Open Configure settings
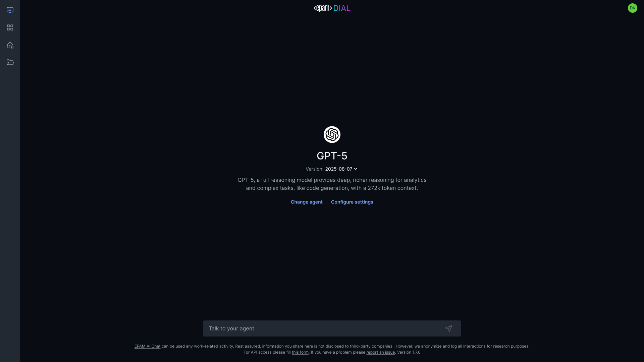 click(352, 202)
